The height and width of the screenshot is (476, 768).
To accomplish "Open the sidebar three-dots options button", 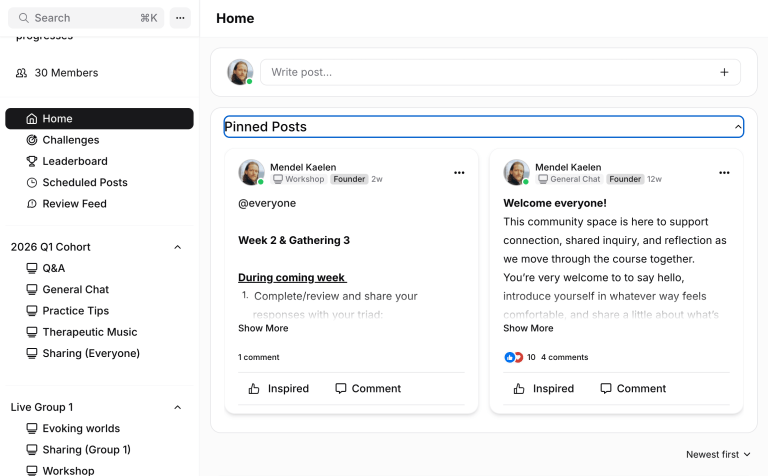I will click(x=179, y=18).
